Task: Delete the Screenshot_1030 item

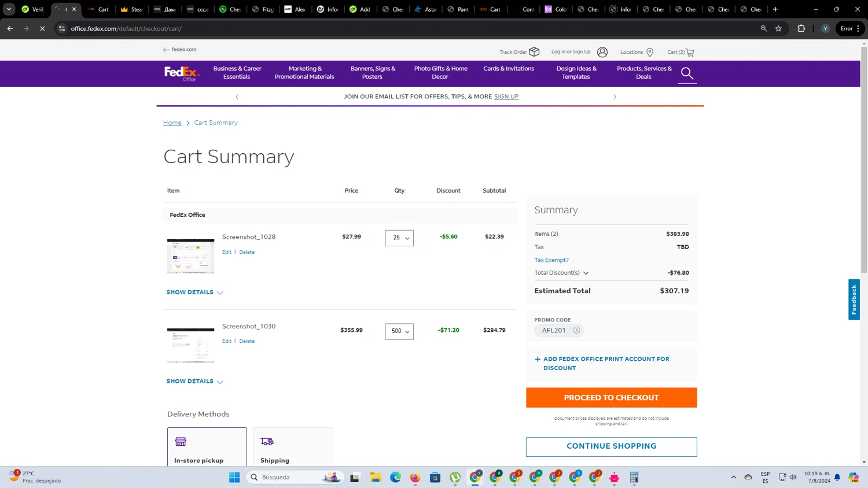Action: (x=247, y=341)
